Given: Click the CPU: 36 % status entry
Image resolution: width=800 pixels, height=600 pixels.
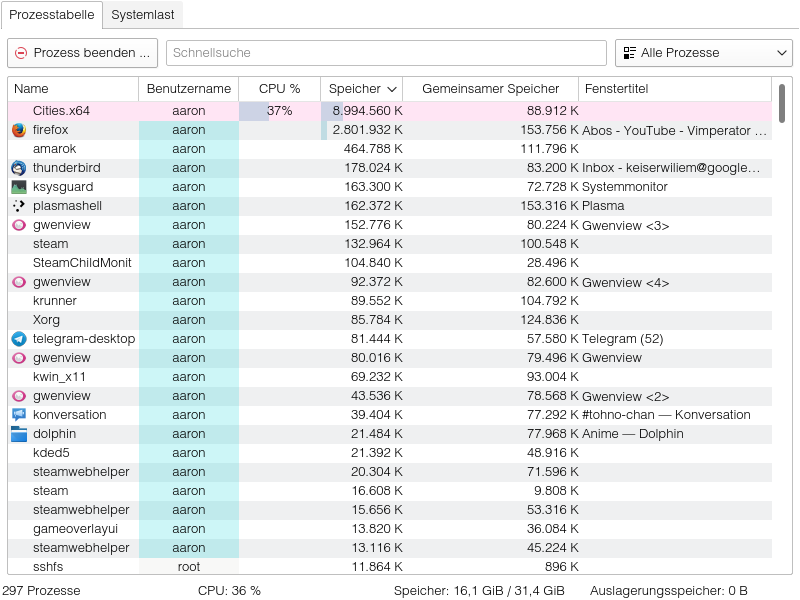Looking at the screenshot, I should click(229, 591).
